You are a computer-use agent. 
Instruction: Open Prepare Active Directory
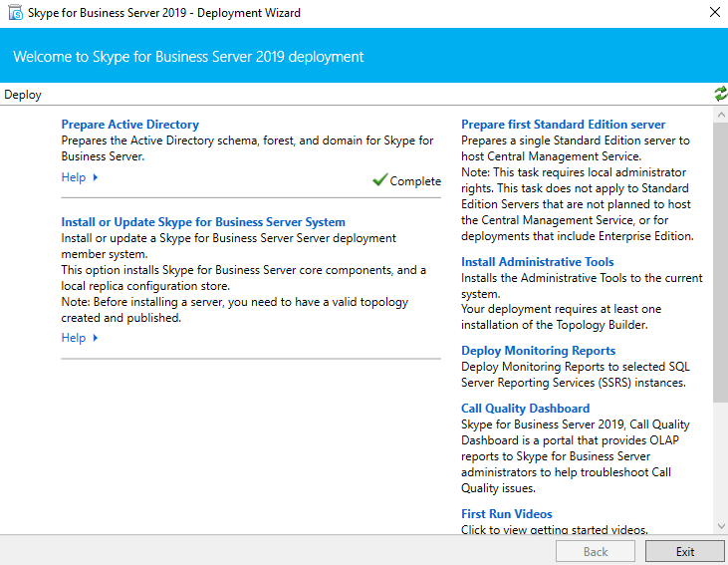130,125
